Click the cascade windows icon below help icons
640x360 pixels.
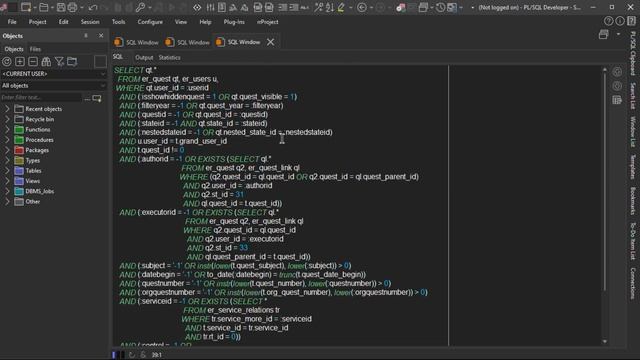click(x=603, y=35)
